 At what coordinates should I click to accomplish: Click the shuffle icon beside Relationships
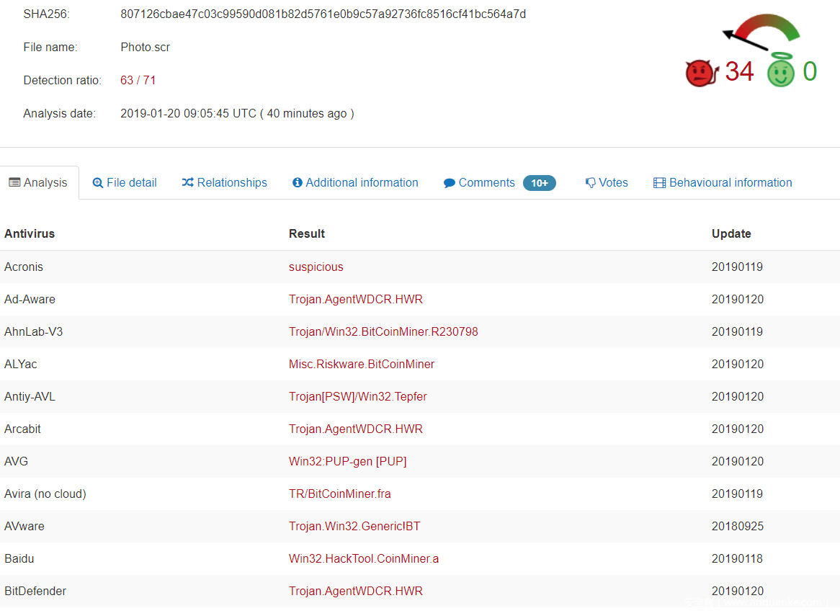[187, 183]
